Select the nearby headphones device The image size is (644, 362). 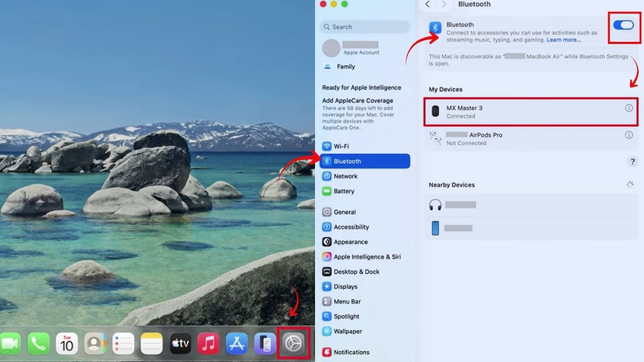[x=531, y=205]
